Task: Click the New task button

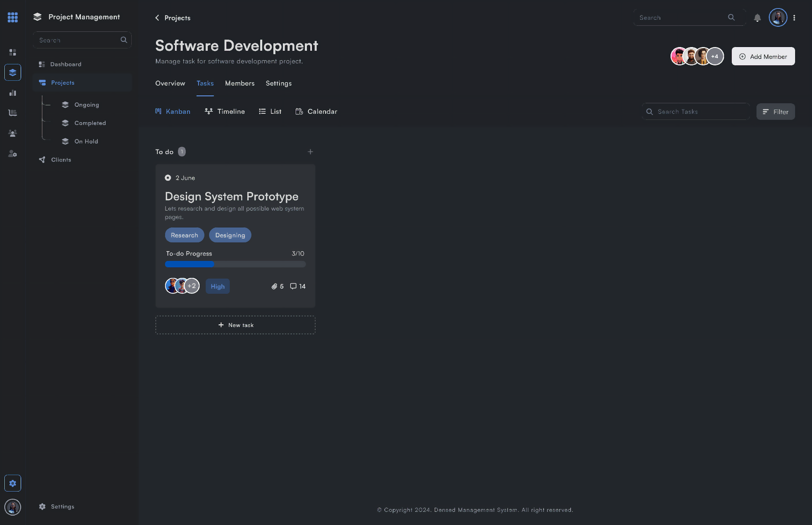Action: coord(235,325)
